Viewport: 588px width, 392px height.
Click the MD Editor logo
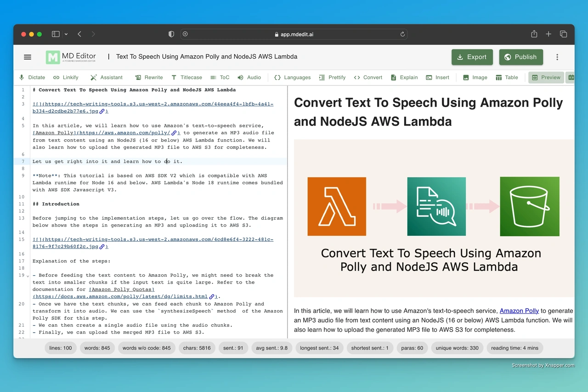(x=71, y=57)
